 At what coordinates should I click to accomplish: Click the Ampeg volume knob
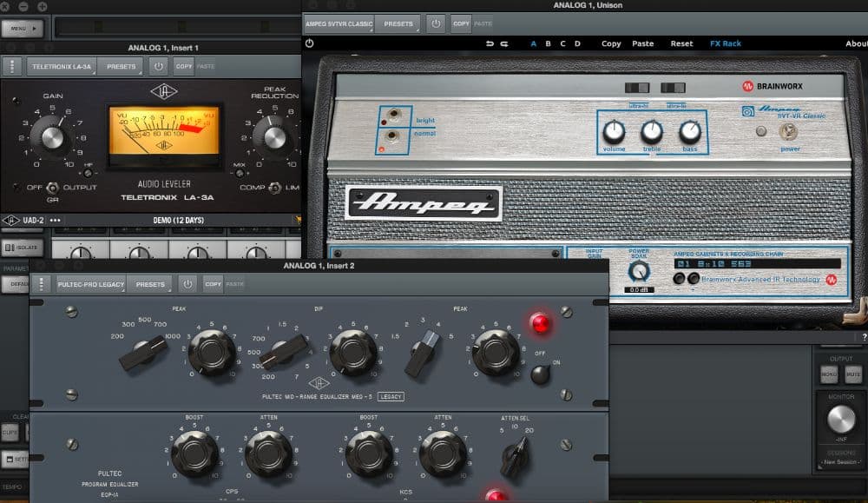(614, 132)
